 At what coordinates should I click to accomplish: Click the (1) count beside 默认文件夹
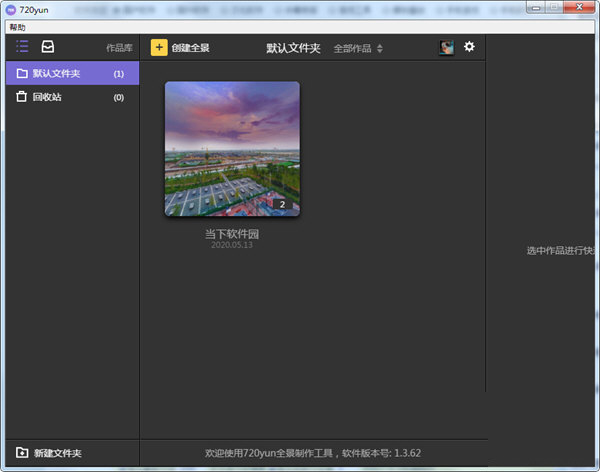[119, 74]
